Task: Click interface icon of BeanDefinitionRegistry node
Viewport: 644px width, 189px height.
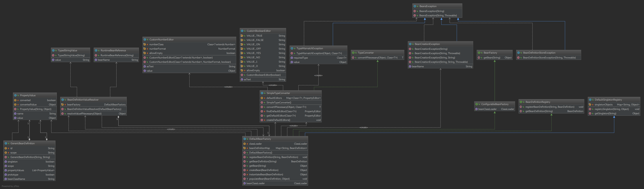Action: 521,102
